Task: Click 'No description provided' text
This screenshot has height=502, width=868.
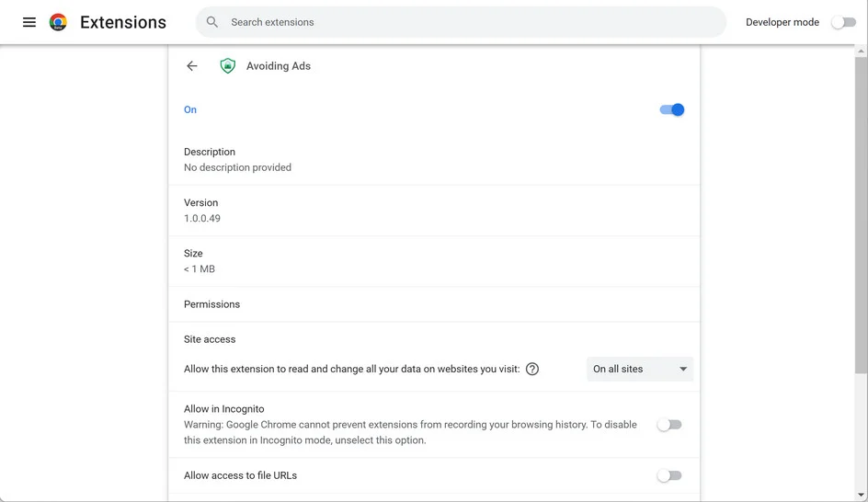Action: tap(237, 167)
